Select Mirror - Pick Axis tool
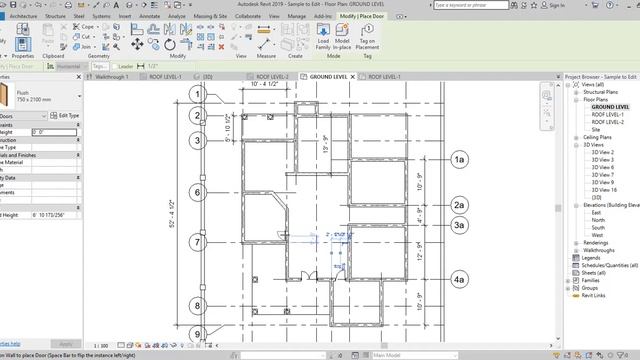This screenshot has height=360, width=640. coord(169,29)
